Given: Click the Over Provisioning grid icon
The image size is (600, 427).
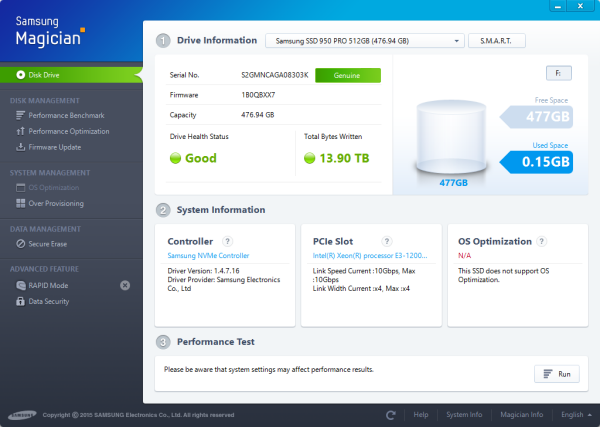Looking at the screenshot, I should (x=20, y=203).
